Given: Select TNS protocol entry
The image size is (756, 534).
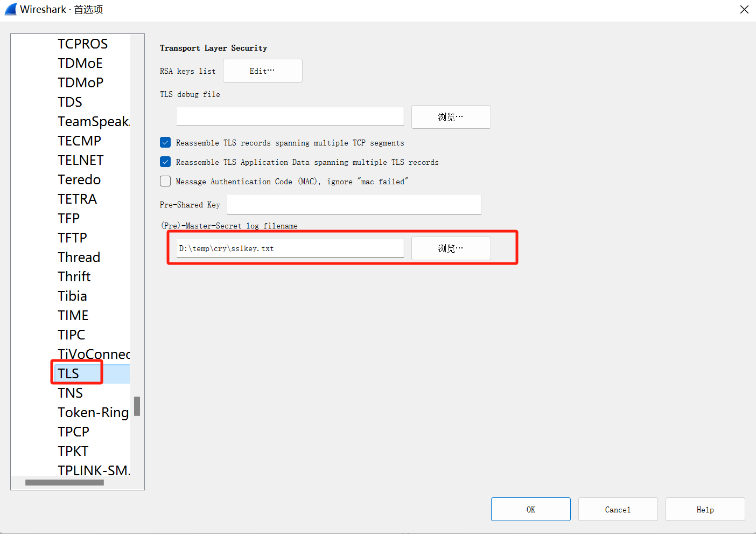Looking at the screenshot, I should (71, 393).
